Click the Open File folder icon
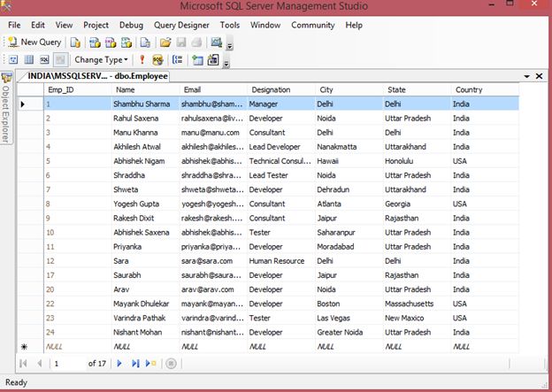This screenshot has height=392, width=552. tap(165, 42)
